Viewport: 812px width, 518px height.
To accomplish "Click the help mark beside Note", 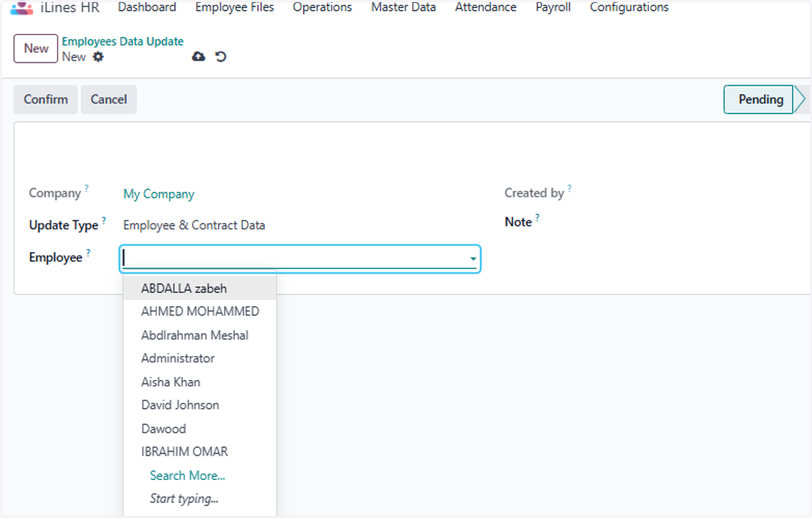I will click(x=537, y=217).
